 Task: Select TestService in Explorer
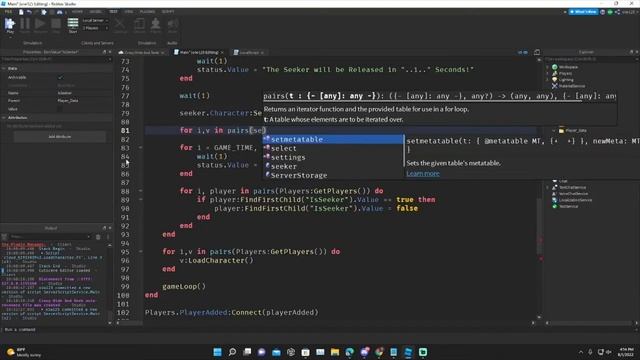click(568, 207)
